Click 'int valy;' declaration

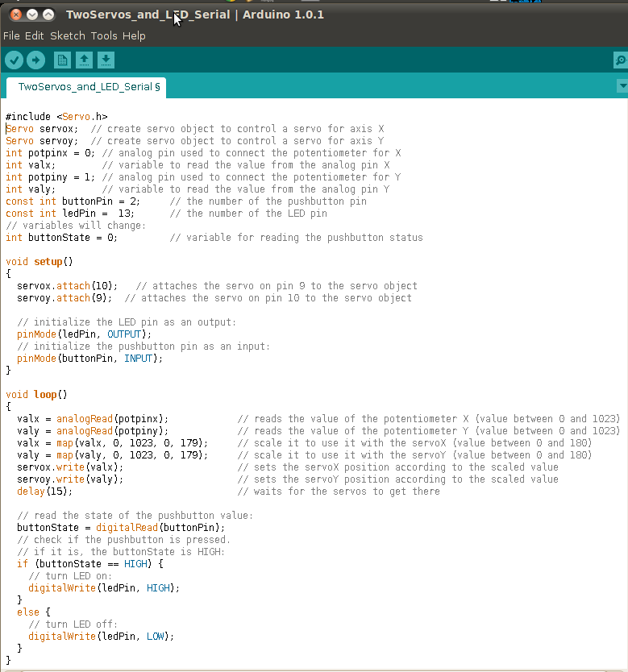(x=31, y=189)
